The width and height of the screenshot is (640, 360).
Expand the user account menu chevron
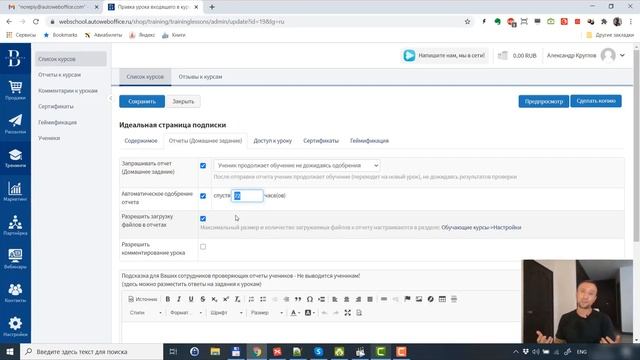point(622,55)
